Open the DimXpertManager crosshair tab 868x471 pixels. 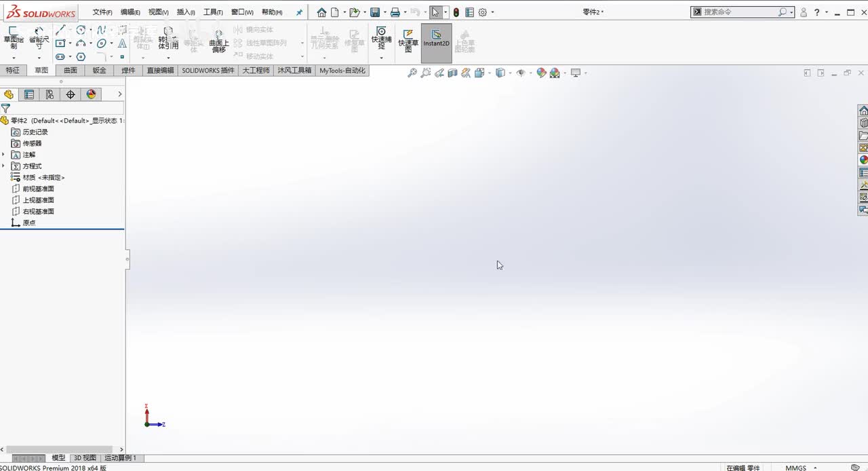point(71,94)
